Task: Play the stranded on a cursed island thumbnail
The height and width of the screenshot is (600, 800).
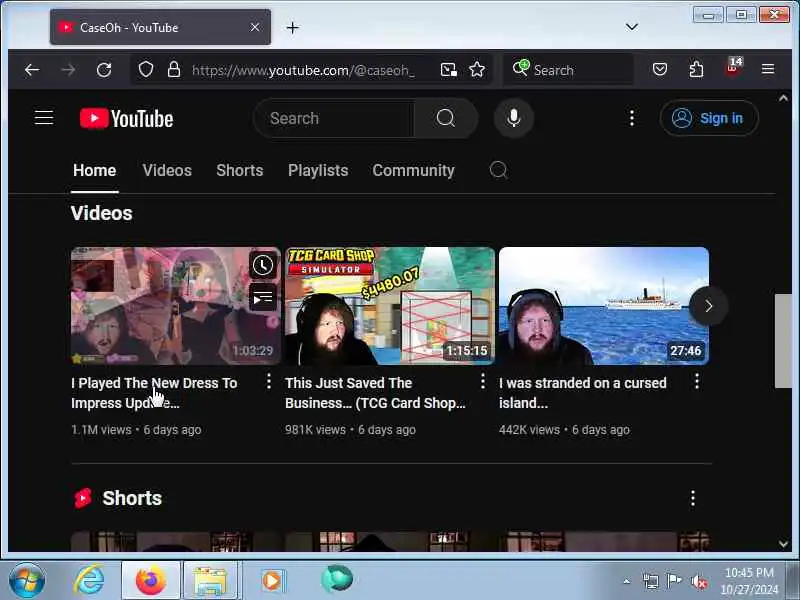Action: coord(604,306)
